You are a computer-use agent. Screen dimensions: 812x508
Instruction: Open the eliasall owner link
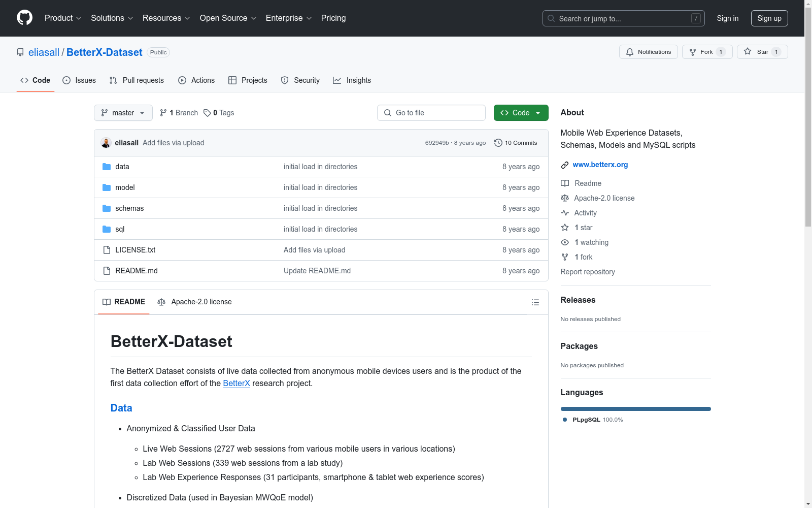[x=44, y=52]
